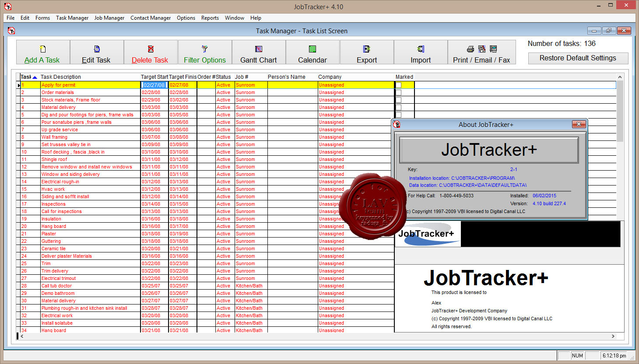Open the Help menu
This screenshot has width=639, height=364.
[256, 18]
